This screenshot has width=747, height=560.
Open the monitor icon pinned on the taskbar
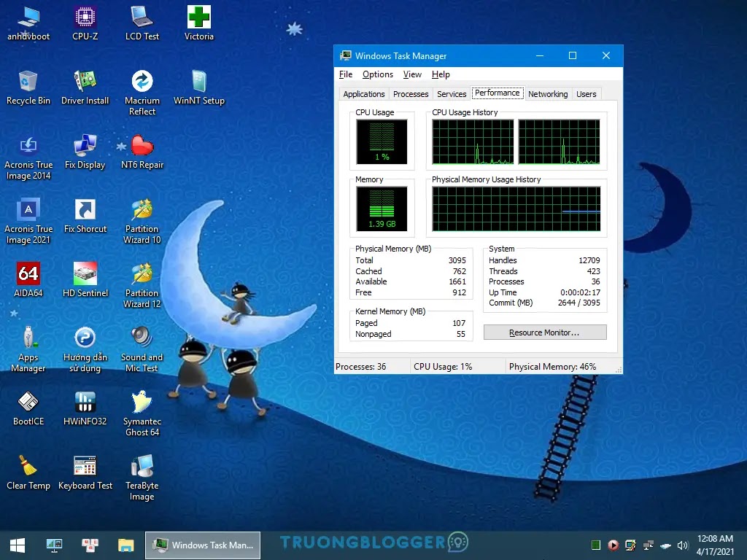click(x=54, y=545)
